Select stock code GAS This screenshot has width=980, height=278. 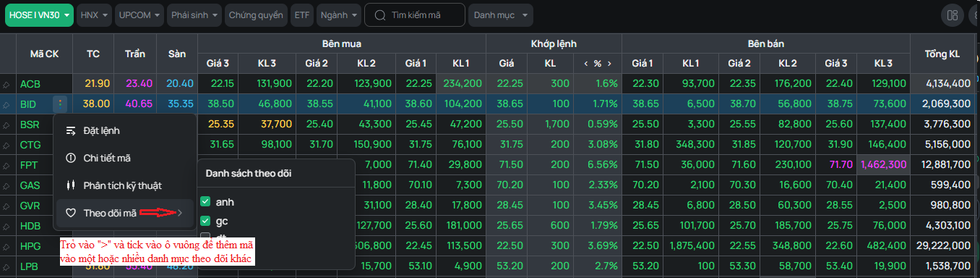(x=30, y=185)
